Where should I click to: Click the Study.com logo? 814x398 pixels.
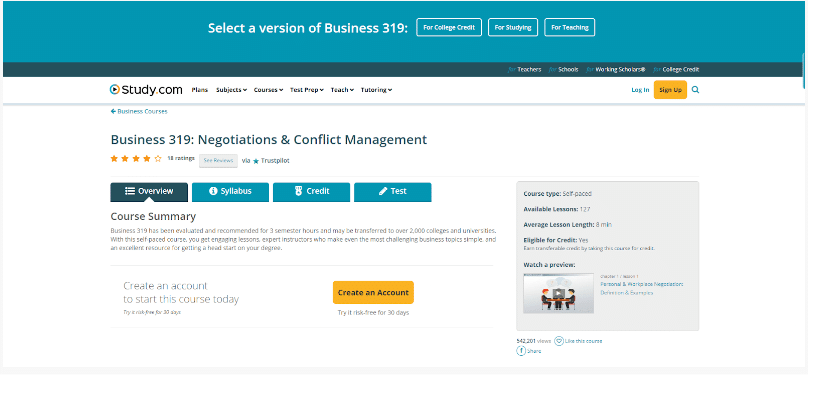pos(146,90)
